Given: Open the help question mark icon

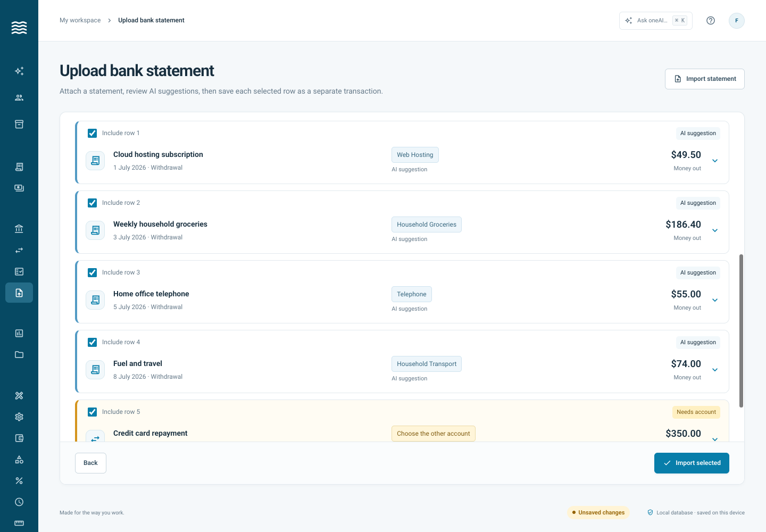Looking at the screenshot, I should (711, 21).
